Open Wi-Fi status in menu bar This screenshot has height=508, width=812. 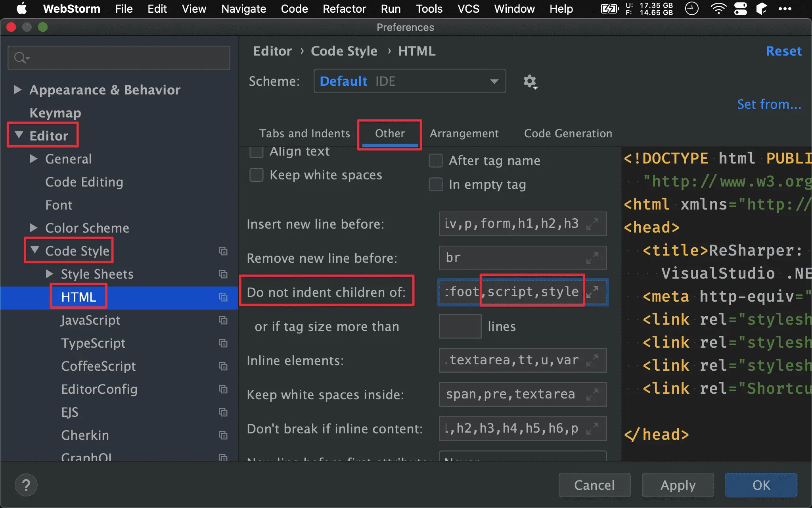click(718, 9)
